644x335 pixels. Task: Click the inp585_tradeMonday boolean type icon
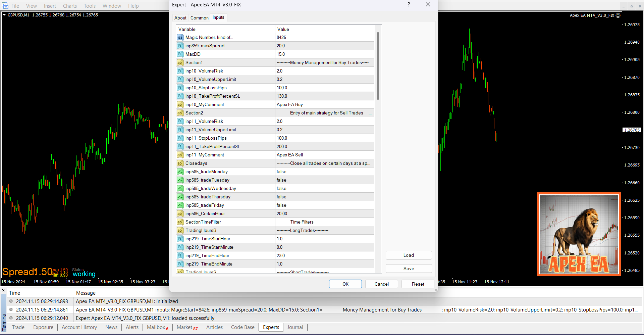point(180,172)
